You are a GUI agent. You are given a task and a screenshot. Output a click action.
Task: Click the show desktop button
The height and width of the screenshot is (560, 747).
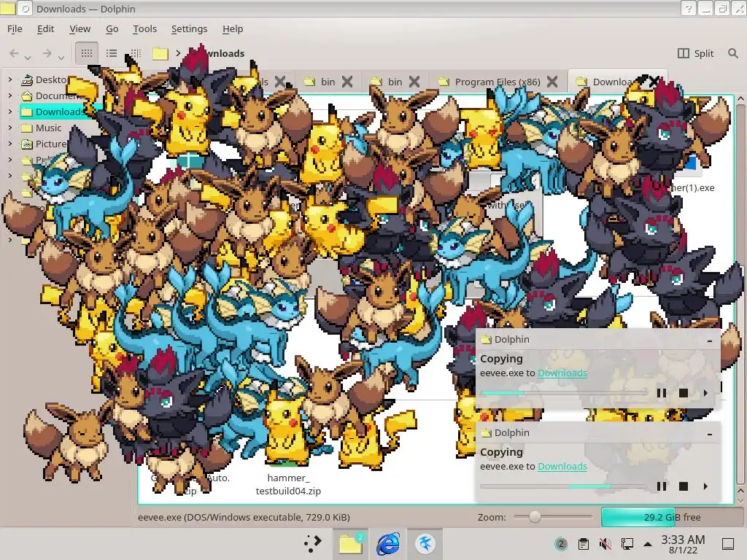point(727,544)
